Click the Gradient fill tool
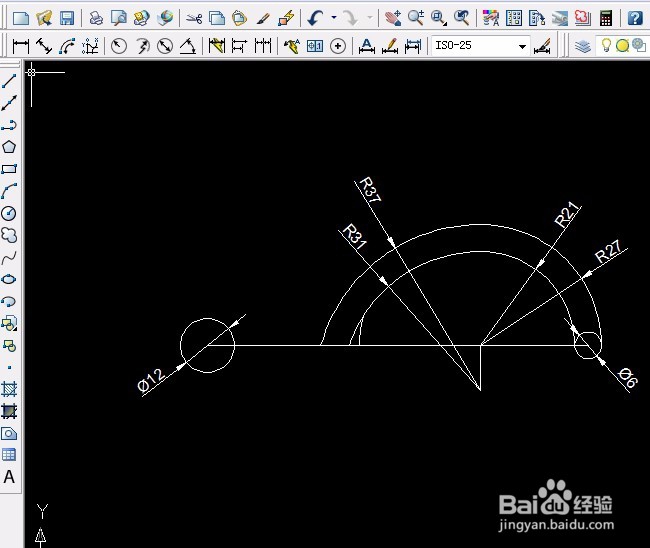The height and width of the screenshot is (548, 650). click(x=9, y=411)
